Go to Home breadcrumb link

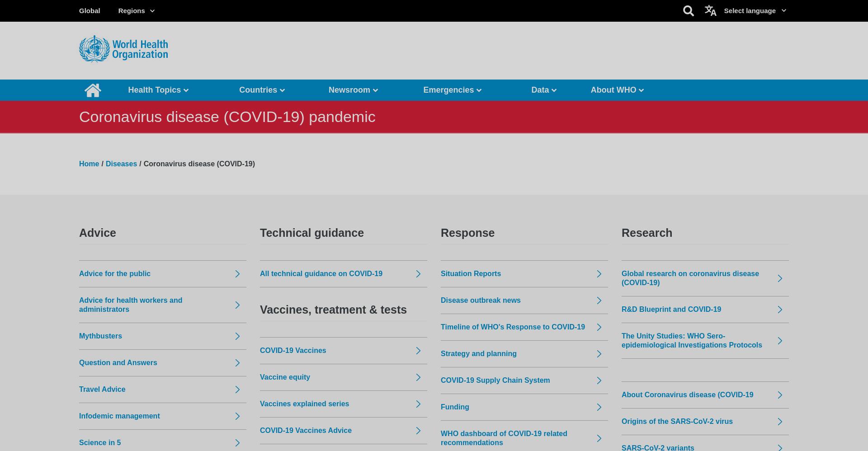pos(89,164)
